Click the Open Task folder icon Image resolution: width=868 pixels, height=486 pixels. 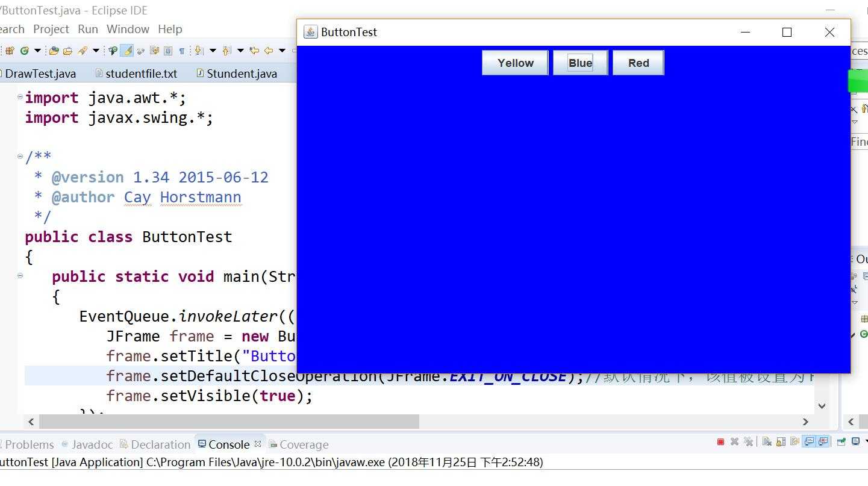67,51
